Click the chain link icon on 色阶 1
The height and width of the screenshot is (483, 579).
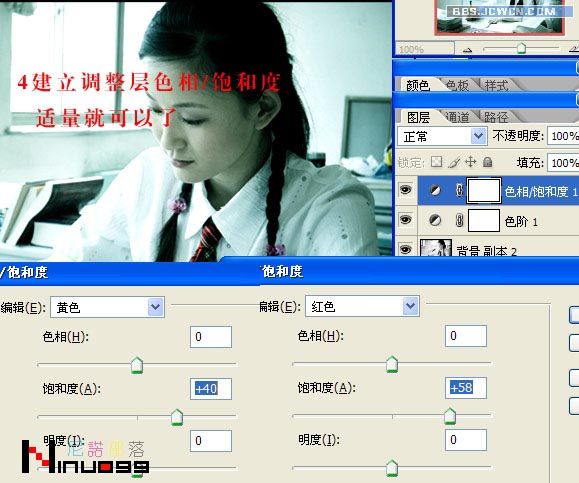point(459,220)
